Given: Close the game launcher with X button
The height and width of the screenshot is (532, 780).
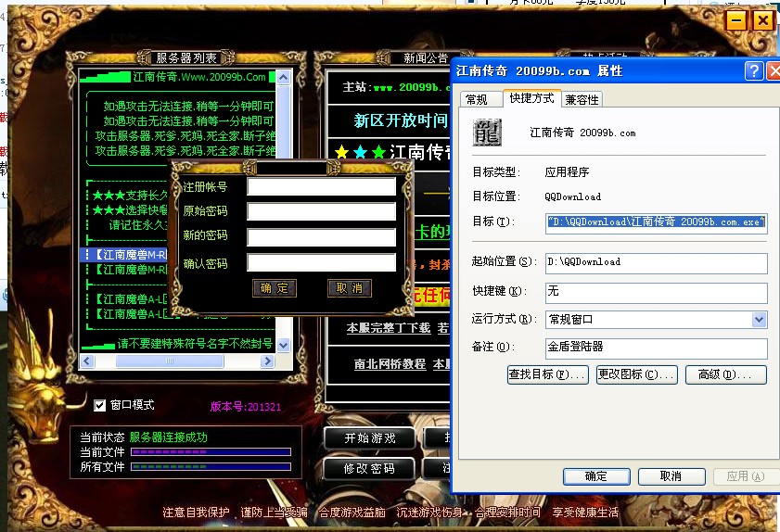Looking at the screenshot, I should 762,21.
